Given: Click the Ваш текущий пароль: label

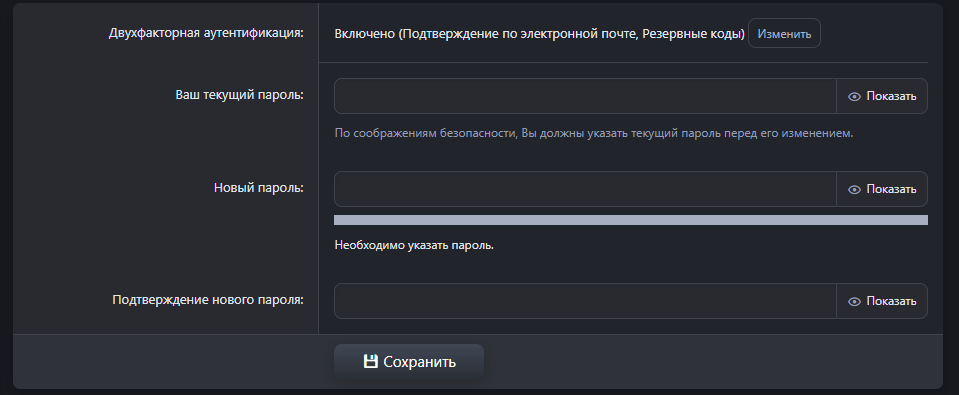Looking at the screenshot, I should pyautogui.click(x=240, y=95).
